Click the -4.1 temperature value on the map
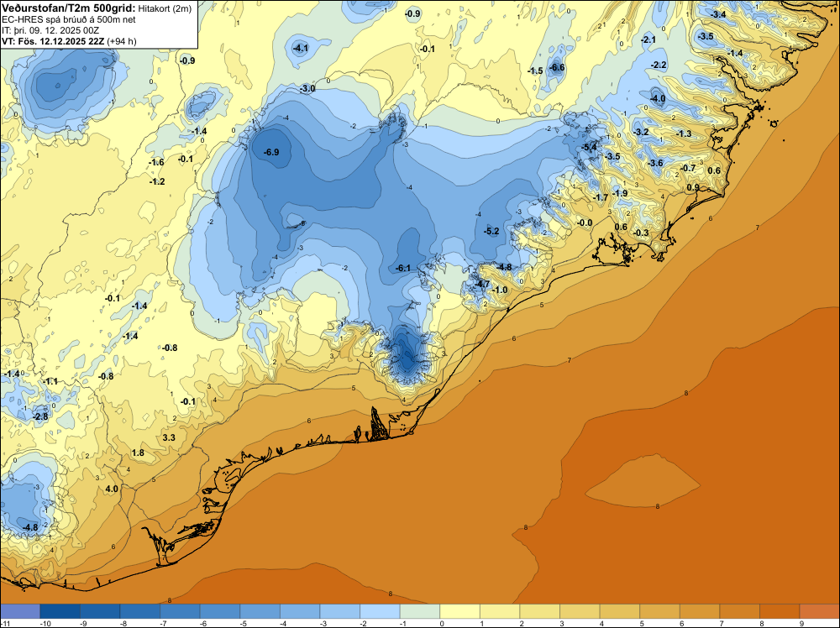Image resolution: width=840 pixels, height=628 pixels. coord(301,48)
